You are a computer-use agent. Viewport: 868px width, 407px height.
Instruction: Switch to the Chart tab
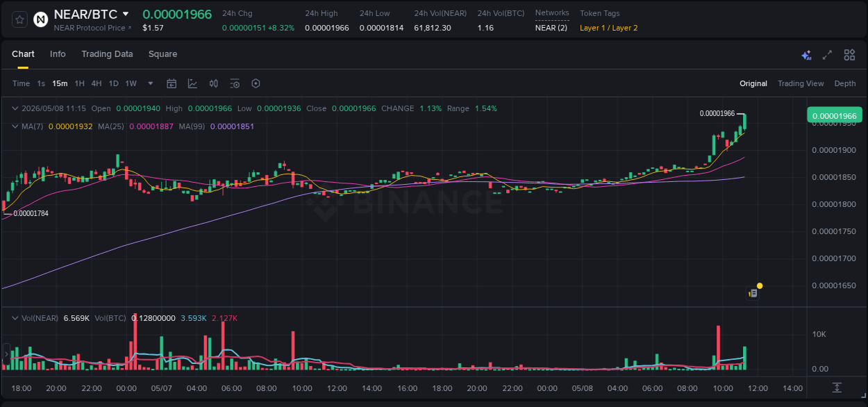coord(23,54)
